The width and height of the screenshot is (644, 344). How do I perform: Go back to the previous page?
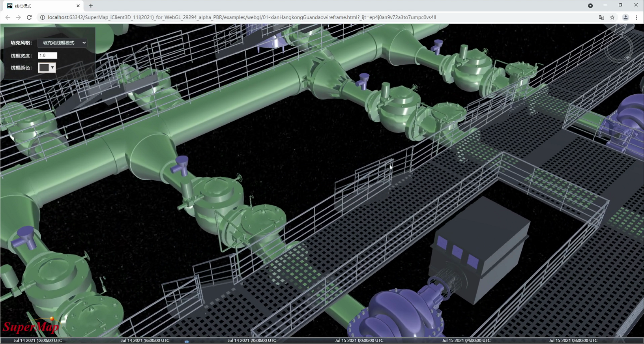click(x=8, y=17)
